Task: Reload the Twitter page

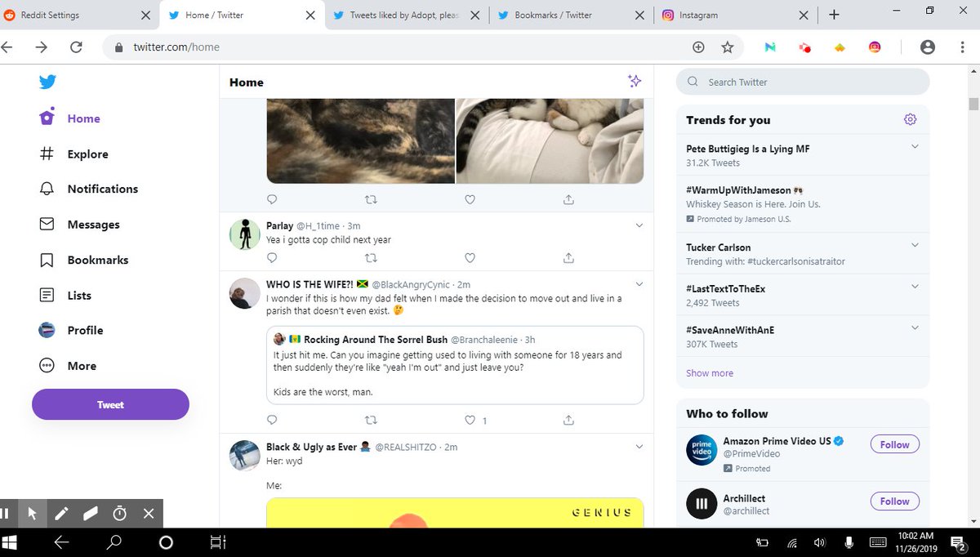Action: [76, 47]
